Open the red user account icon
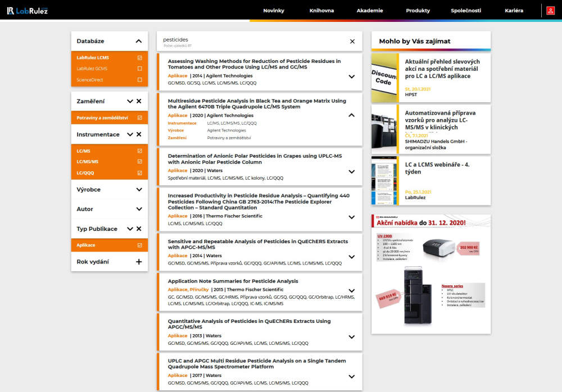This screenshot has width=562, height=392. click(x=550, y=11)
